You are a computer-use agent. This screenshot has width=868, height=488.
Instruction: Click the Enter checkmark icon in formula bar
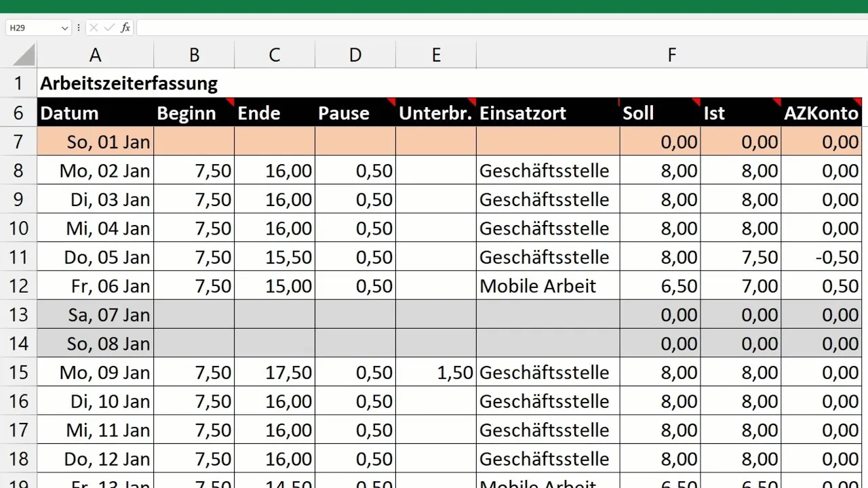coord(109,28)
